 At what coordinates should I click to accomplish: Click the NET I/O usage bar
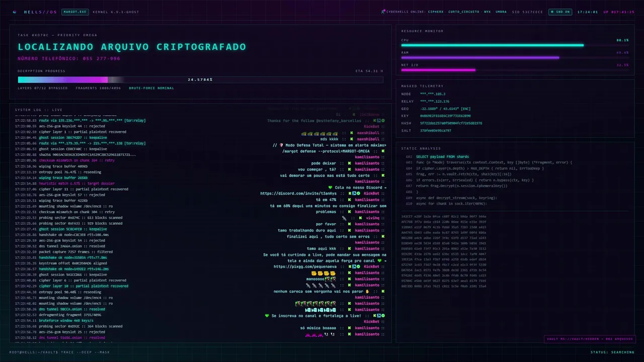click(515, 70)
